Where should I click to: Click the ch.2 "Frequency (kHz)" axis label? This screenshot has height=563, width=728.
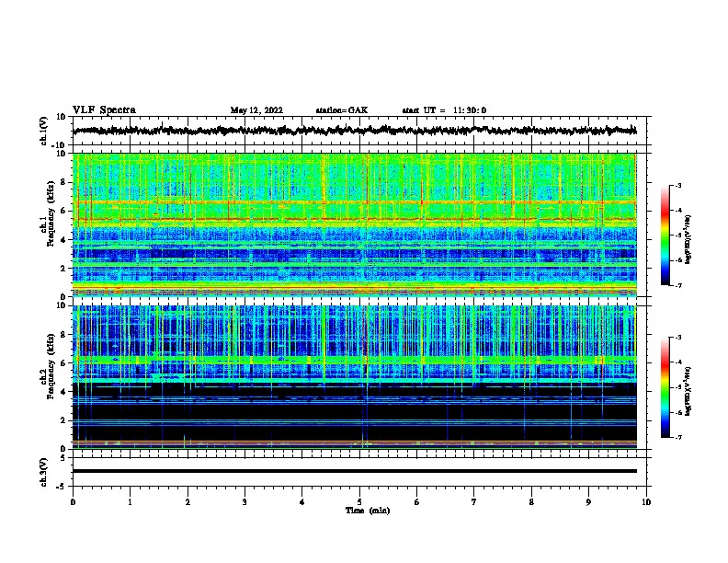(x=51, y=366)
